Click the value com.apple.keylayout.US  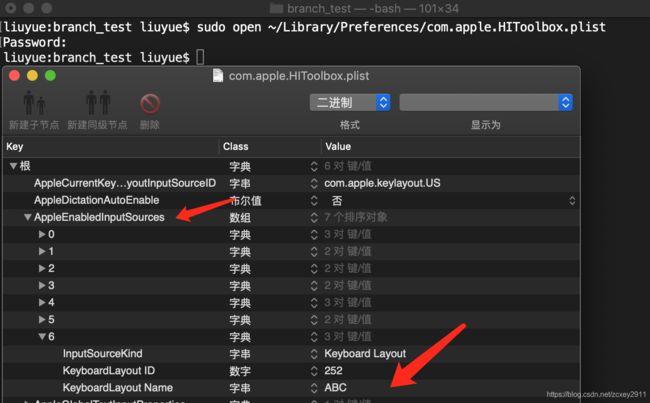[382, 183]
